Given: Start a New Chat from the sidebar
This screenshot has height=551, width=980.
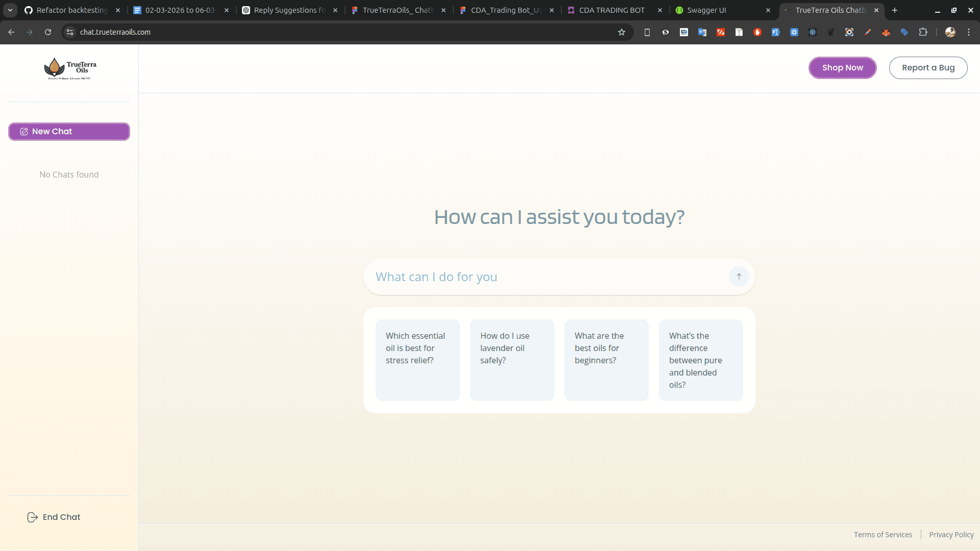Looking at the screenshot, I should coord(69,131).
